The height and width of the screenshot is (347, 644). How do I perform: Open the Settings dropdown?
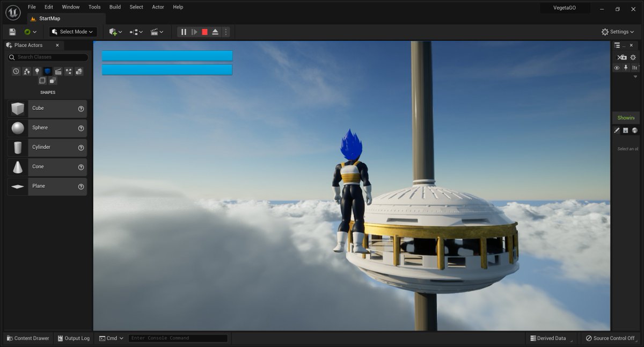(619, 32)
